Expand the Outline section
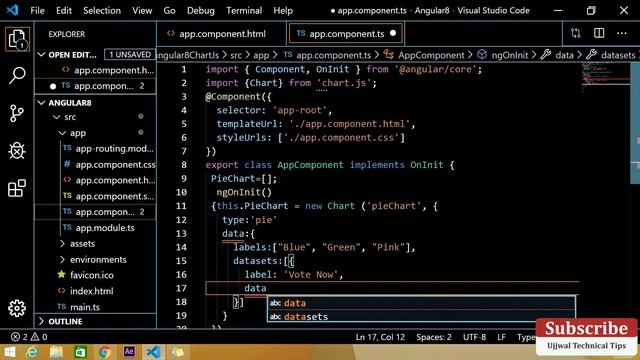This screenshot has height=360, width=640. (41, 321)
